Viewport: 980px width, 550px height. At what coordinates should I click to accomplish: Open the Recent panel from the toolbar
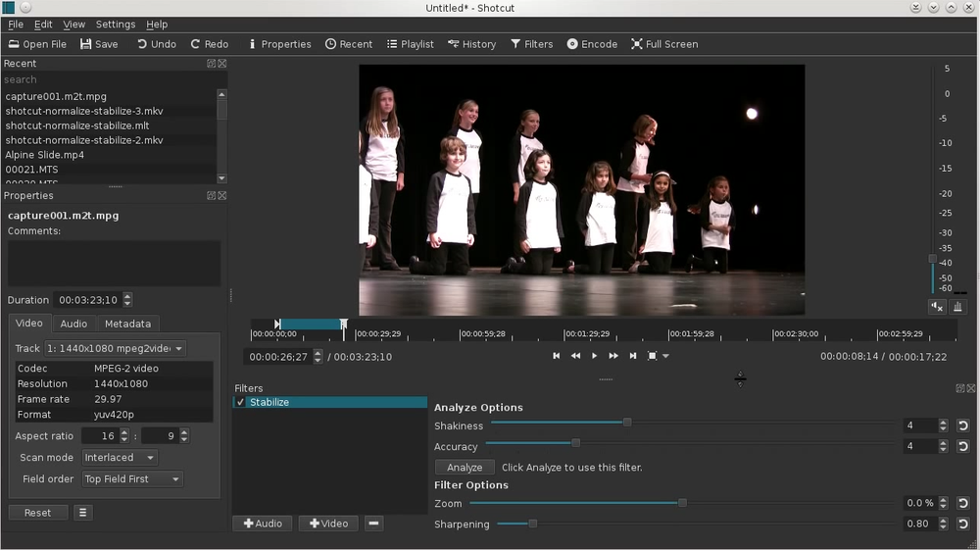[349, 44]
